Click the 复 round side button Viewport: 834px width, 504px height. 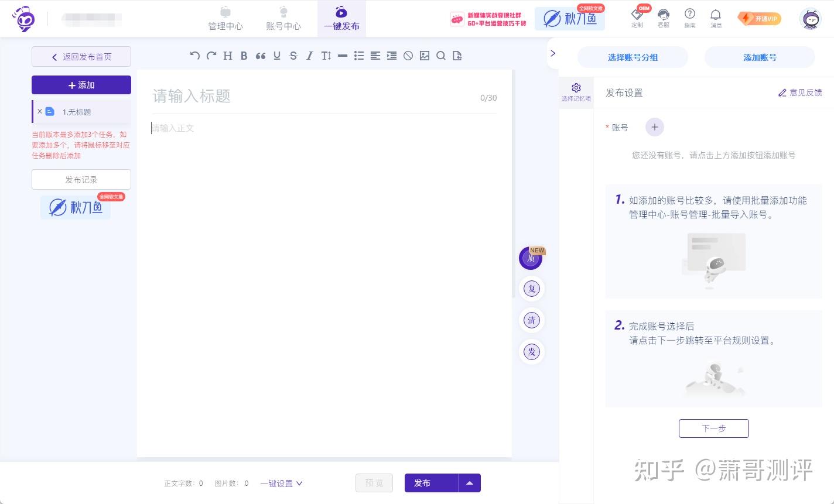pyautogui.click(x=532, y=289)
